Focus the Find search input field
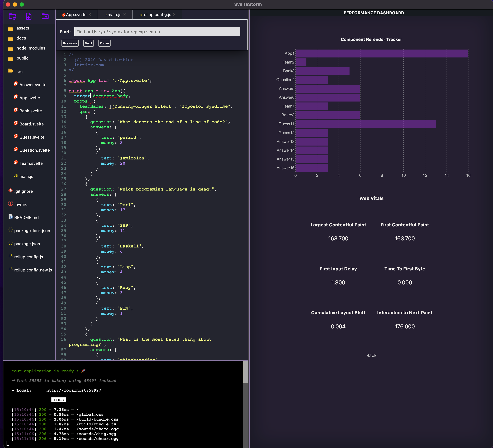The height and width of the screenshot is (448, 493). [x=157, y=32]
